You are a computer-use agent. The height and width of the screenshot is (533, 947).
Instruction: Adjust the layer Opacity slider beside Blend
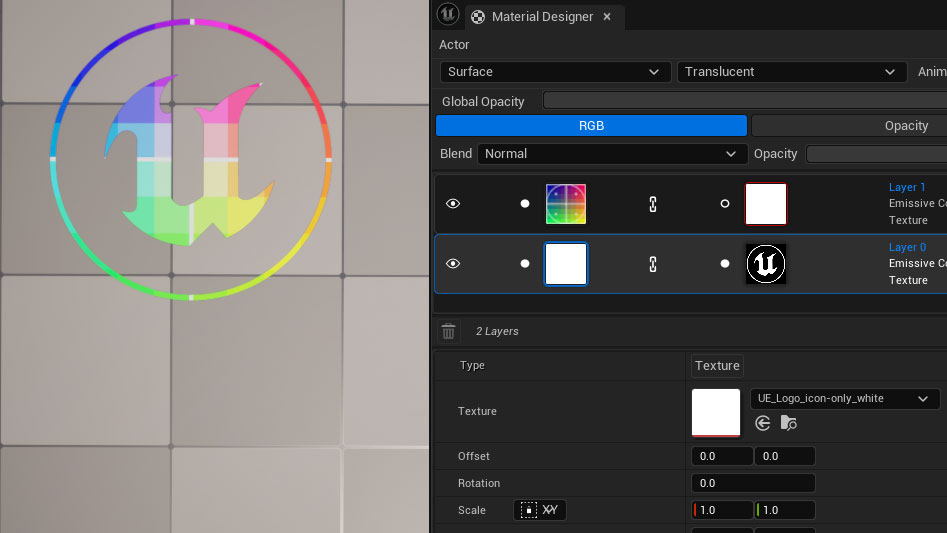coord(876,154)
